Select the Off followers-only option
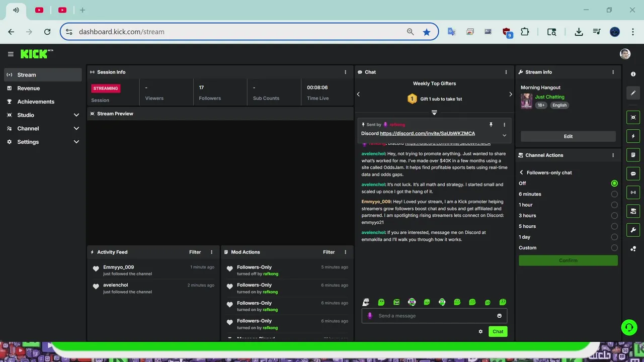 pyautogui.click(x=614, y=184)
